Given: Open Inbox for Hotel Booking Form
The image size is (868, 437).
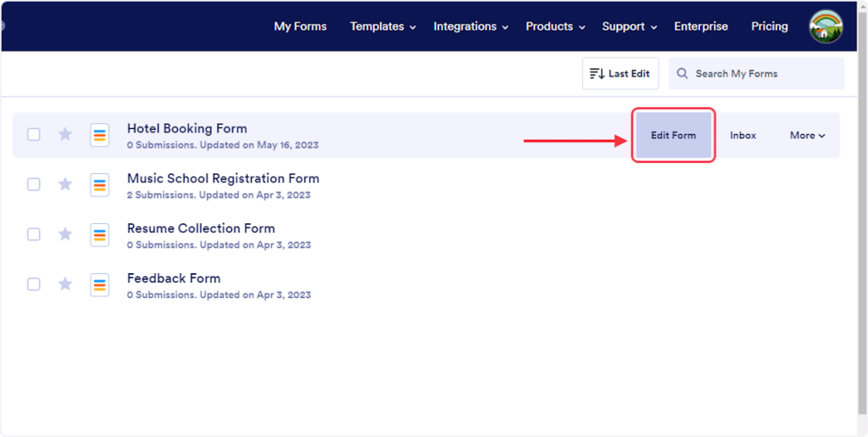Looking at the screenshot, I should pos(743,135).
